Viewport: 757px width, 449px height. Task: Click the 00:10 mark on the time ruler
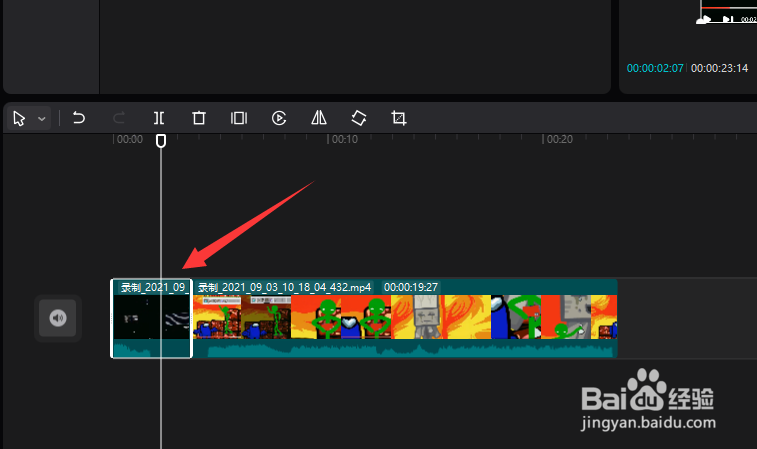(344, 140)
